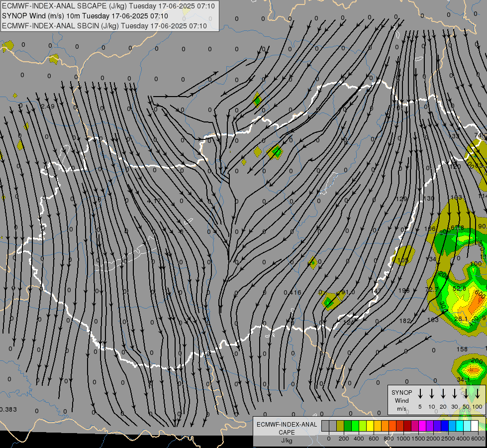Viewport: 487px width, 448px height.
Task: Click the 2.49 value on the map
Action: pyautogui.click(x=48, y=107)
